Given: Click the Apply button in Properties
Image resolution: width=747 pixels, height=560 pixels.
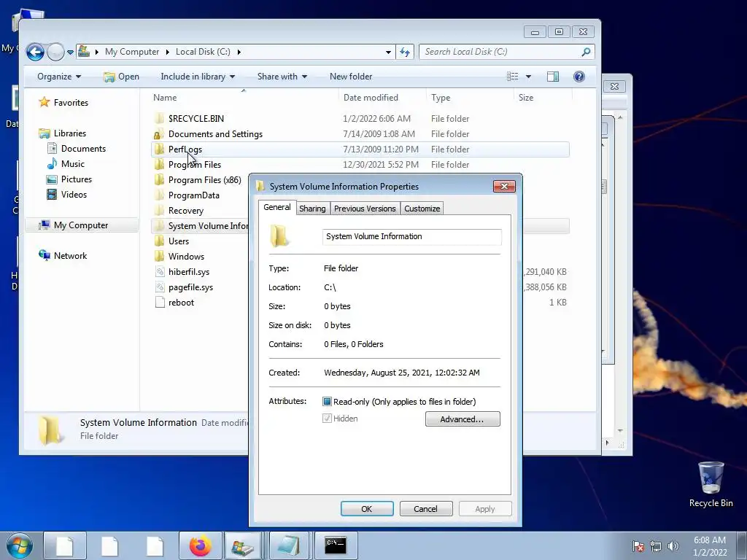Looking at the screenshot, I should pos(485,508).
